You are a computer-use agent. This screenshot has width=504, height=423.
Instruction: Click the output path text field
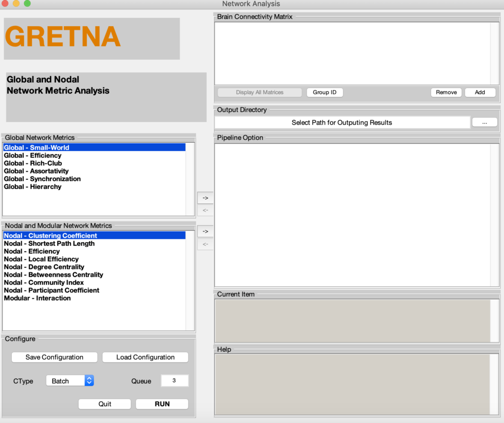[342, 123]
